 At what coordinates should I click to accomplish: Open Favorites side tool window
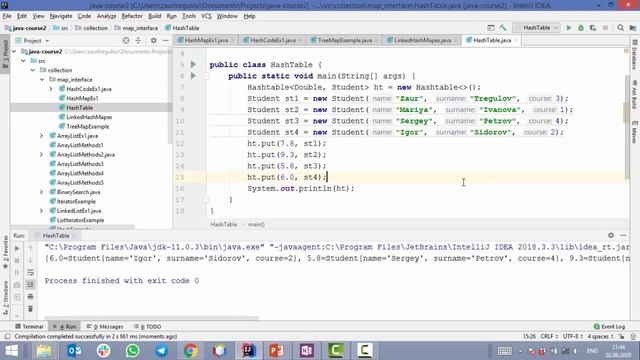point(5,252)
